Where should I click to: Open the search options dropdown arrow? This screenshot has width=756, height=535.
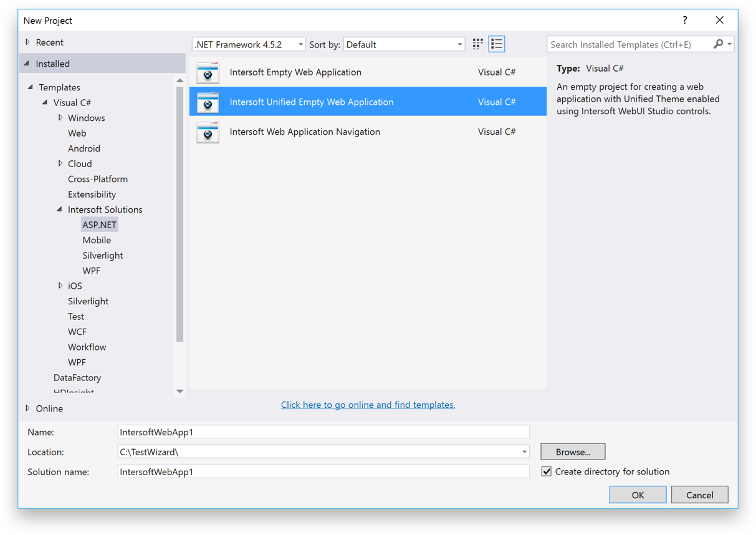(730, 44)
